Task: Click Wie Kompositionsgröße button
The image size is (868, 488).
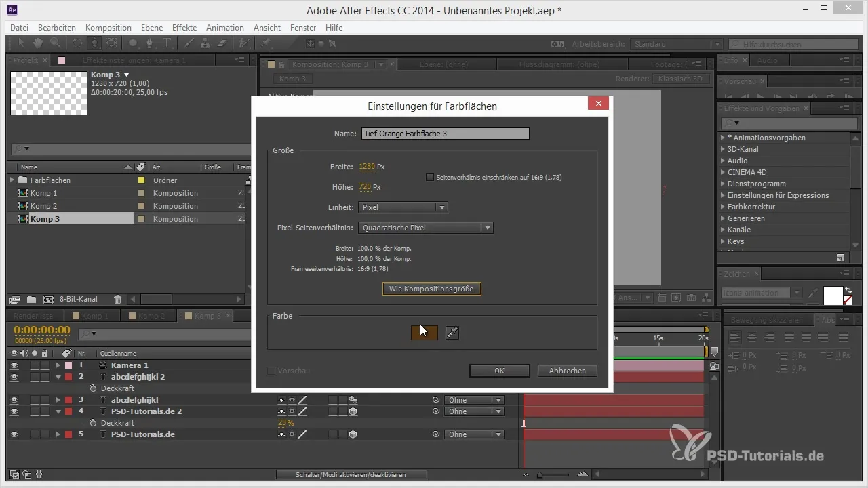Action: 432,289
